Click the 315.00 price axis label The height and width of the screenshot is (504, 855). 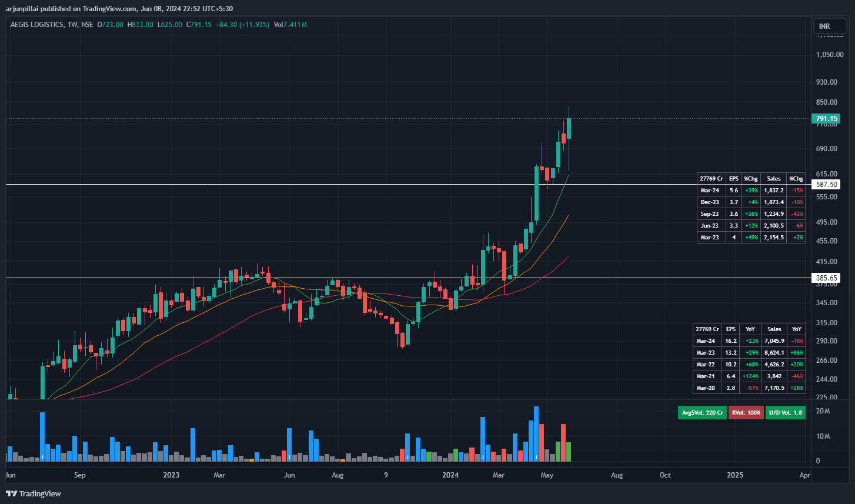point(826,323)
